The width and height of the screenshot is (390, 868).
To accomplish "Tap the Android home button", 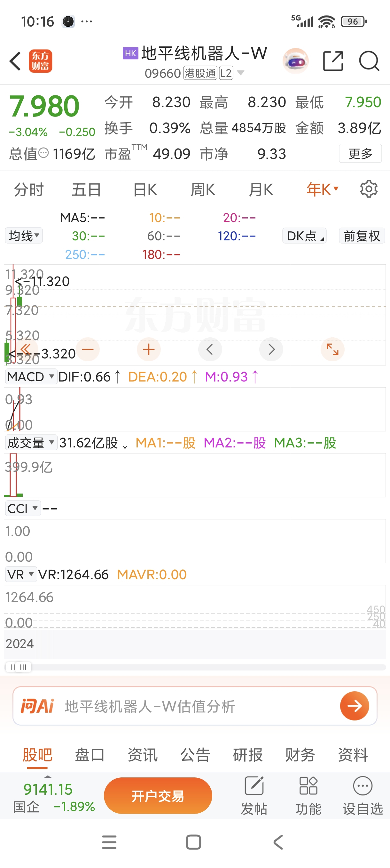I will coord(193,842).
